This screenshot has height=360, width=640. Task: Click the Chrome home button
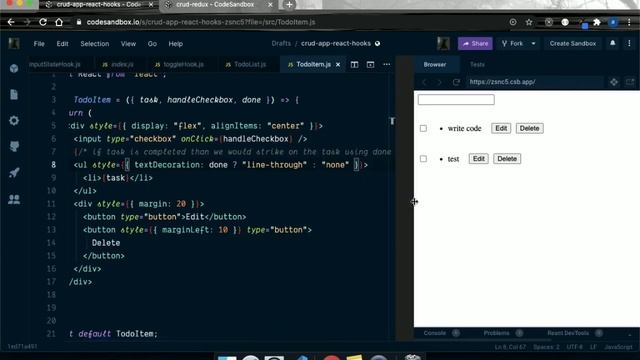(x=59, y=22)
